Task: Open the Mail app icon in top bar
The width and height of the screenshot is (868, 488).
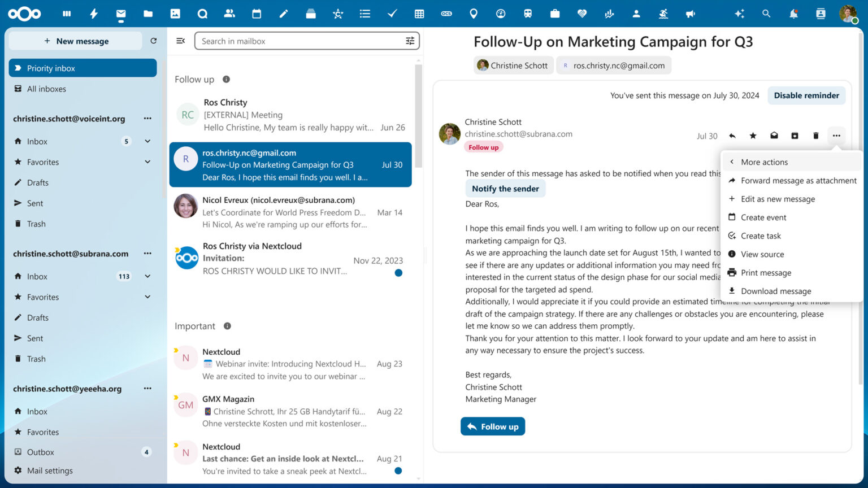Action: tap(121, 14)
